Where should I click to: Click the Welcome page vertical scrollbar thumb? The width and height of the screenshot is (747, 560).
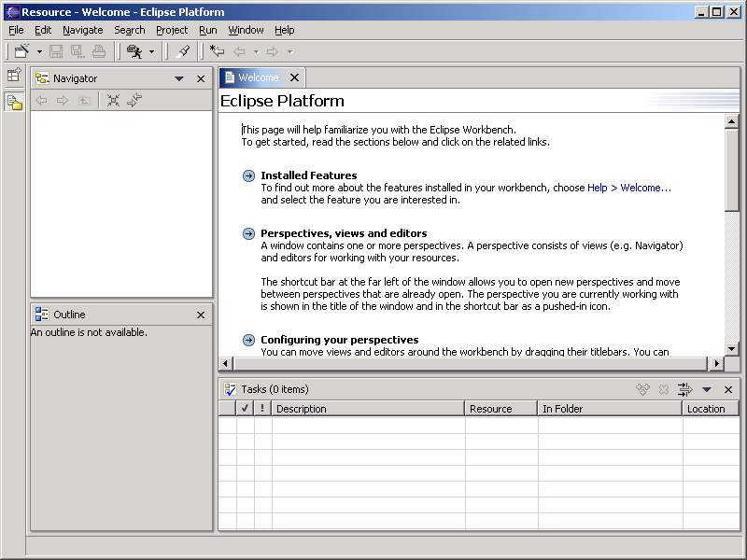pyautogui.click(x=731, y=170)
